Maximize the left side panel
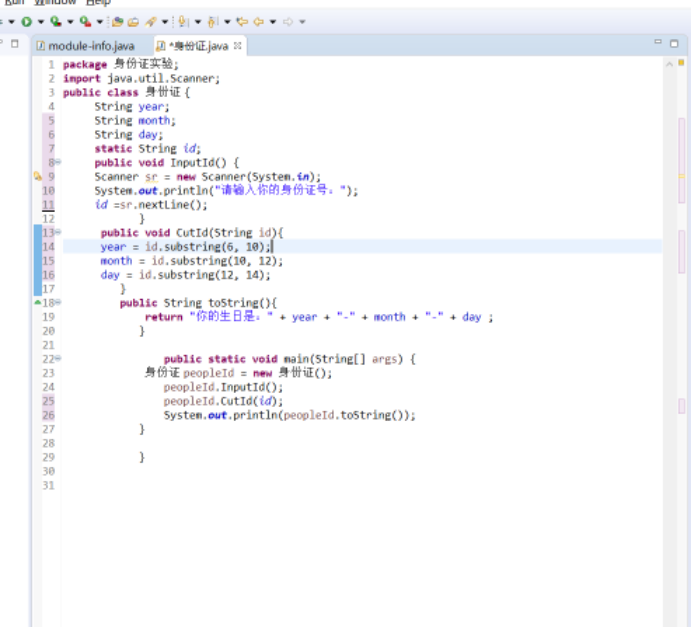692x627 pixels. (15, 43)
